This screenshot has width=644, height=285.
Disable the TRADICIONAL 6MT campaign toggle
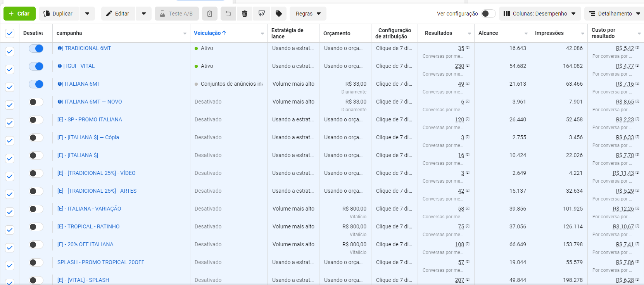point(36,48)
